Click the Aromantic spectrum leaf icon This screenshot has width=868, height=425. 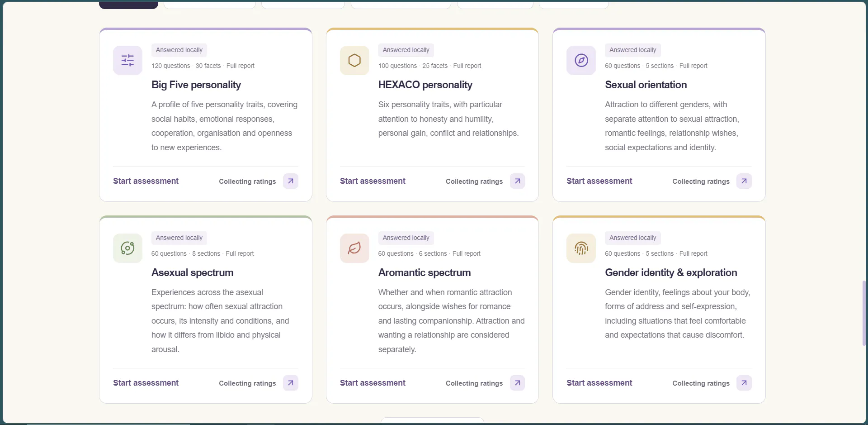point(354,248)
